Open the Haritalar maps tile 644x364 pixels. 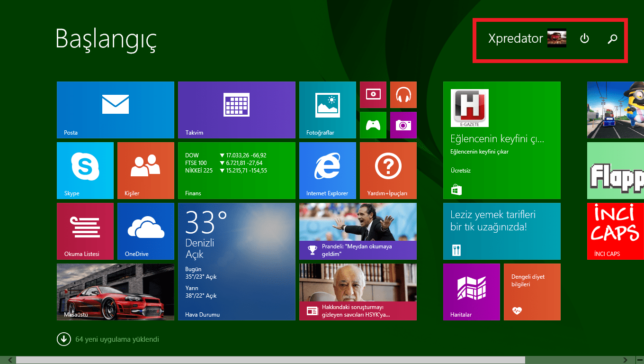(x=472, y=292)
